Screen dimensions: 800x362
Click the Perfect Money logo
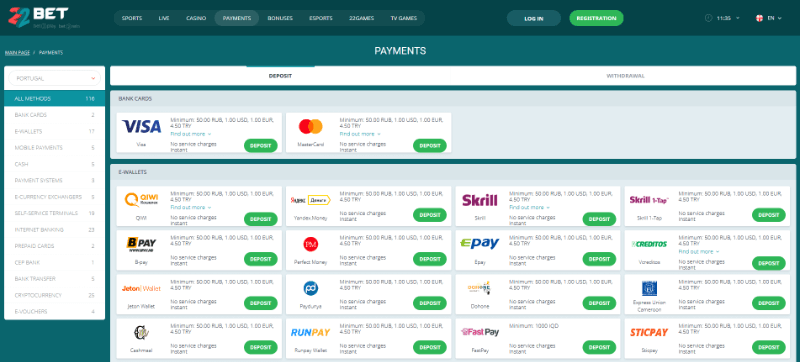tap(310, 244)
